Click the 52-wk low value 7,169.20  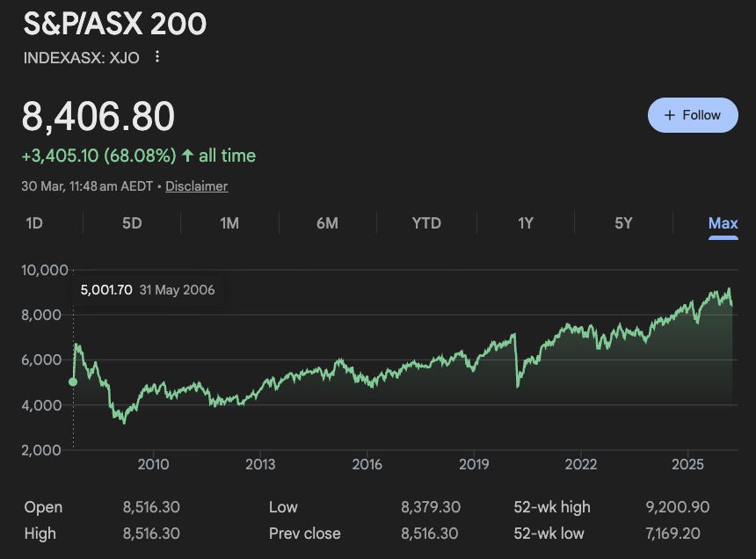click(672, 534)
